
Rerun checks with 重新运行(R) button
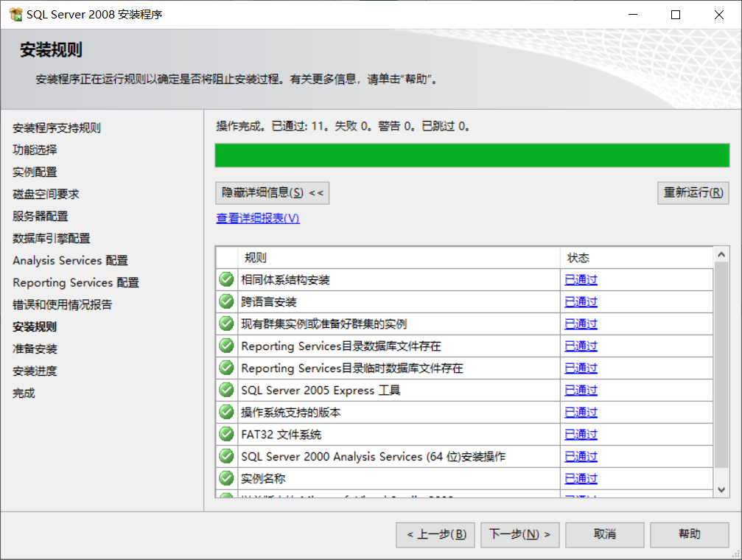(x=692, y=192)
